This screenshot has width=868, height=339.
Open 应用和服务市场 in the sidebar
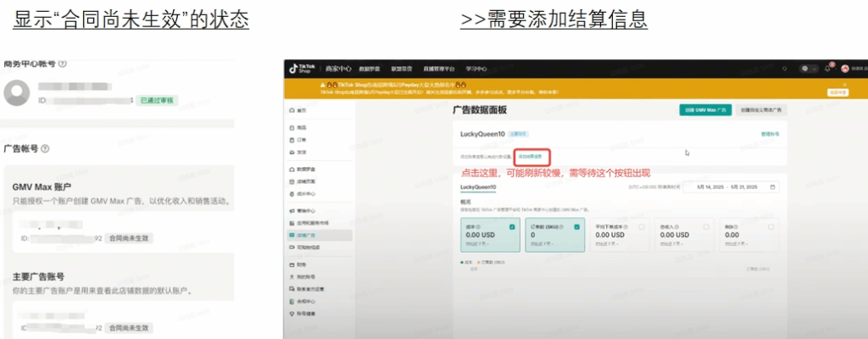tap(309, 223)
